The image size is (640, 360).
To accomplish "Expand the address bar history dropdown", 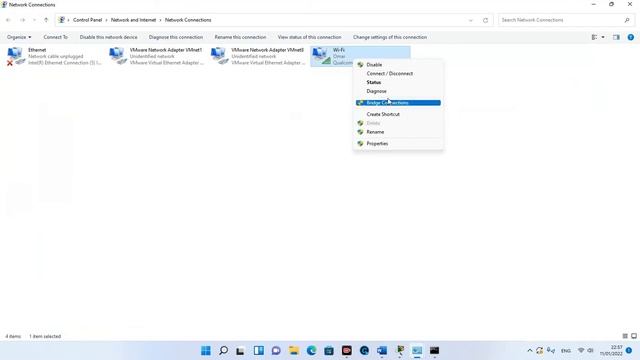I will pyautogui.click(x=471, y=20).
